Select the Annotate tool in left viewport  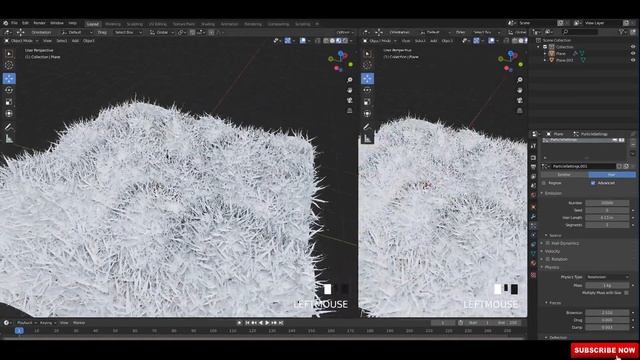pyautogui.click(x=9, y=127)
